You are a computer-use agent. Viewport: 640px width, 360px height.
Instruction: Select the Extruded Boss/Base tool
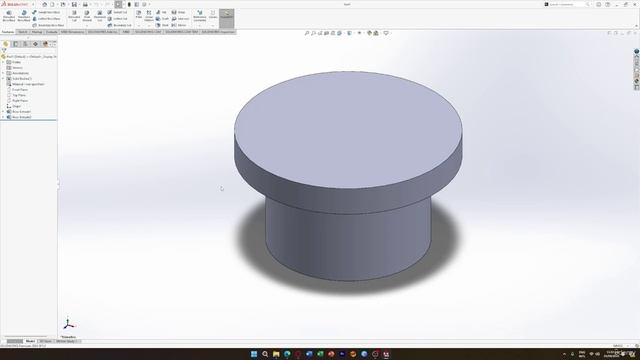click(x=9, y=16)
